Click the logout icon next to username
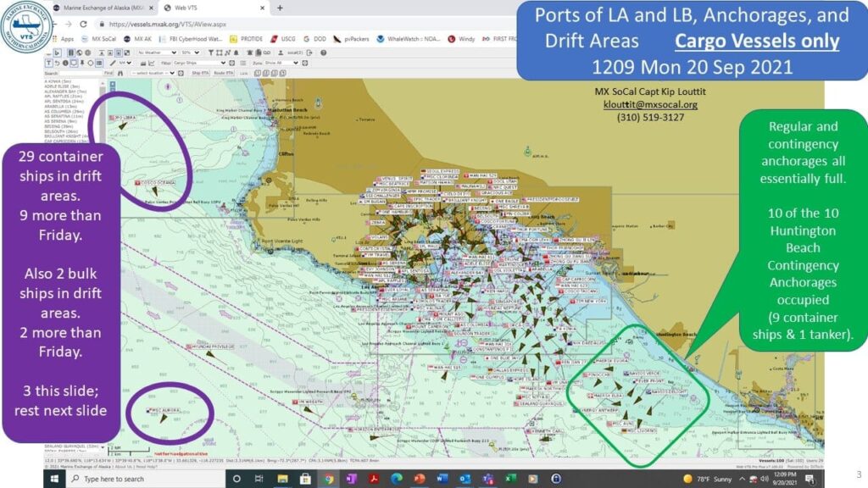Viewport: 868px width, 488px height. tap(309, 53)
